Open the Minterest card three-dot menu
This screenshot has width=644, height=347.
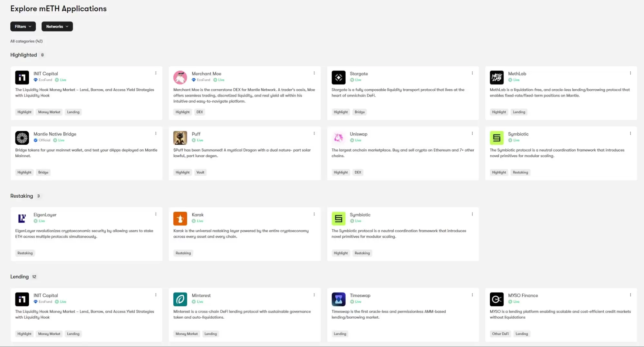tap(314, 295)
